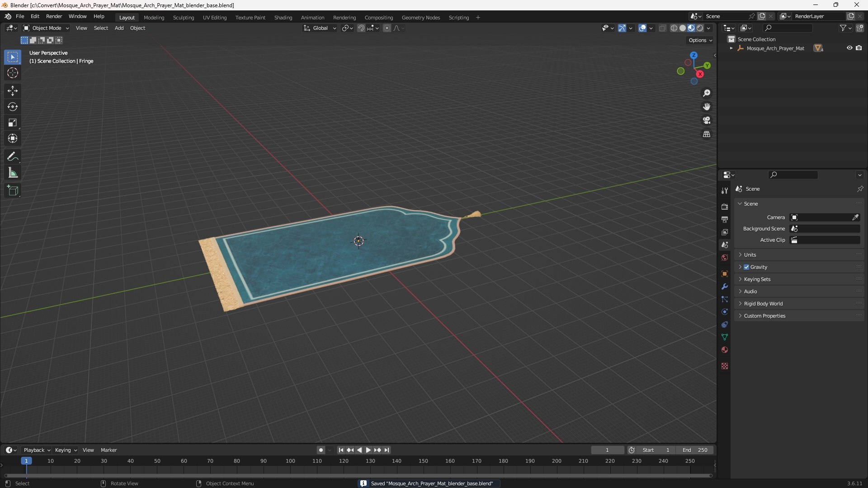Toggle the Gravity checkbox
The height and width of the screenshot is (488, 868).
(x=746, y=267)
